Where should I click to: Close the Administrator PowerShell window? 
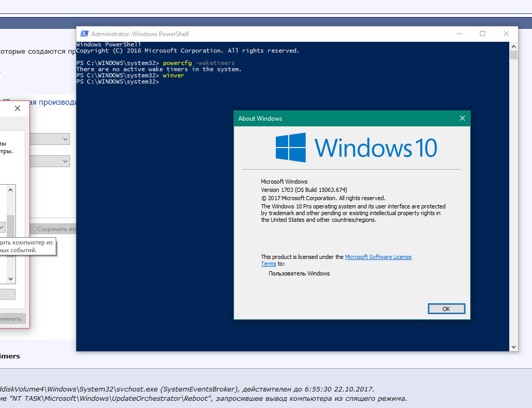point(506,34)
